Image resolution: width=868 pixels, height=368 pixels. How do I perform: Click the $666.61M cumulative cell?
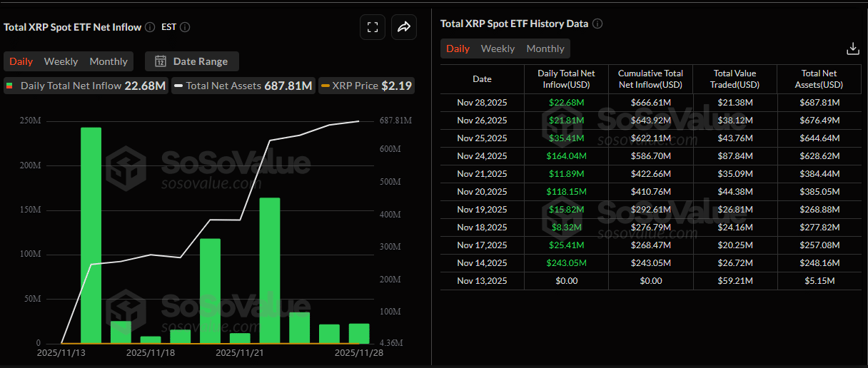(x=650, y=103)
